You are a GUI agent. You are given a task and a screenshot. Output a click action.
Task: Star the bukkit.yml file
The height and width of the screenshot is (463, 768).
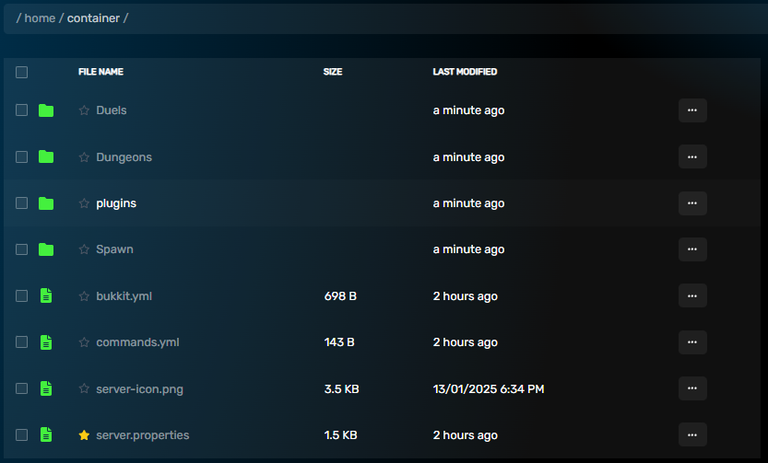tap(84, 296)
